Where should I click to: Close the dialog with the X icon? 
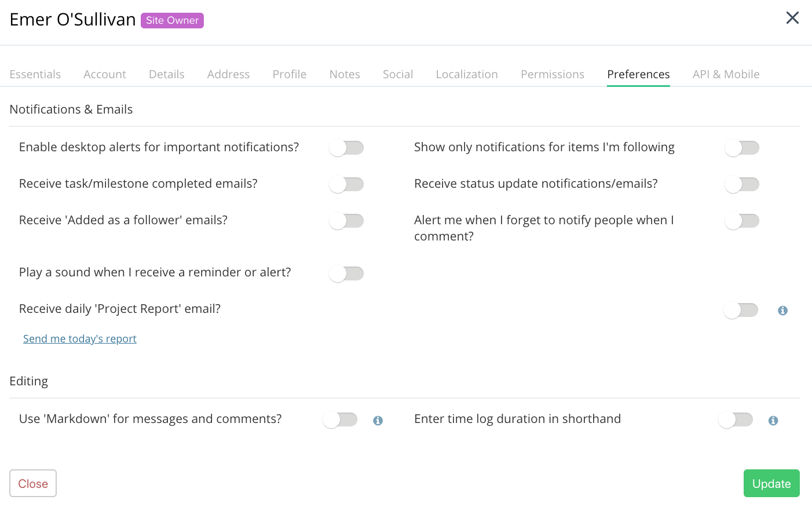pos(792,18)
